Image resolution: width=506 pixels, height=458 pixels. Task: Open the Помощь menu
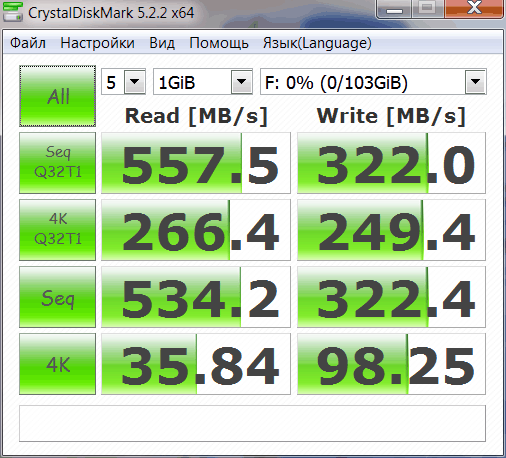pyautogui.click(x=219, y=43)
